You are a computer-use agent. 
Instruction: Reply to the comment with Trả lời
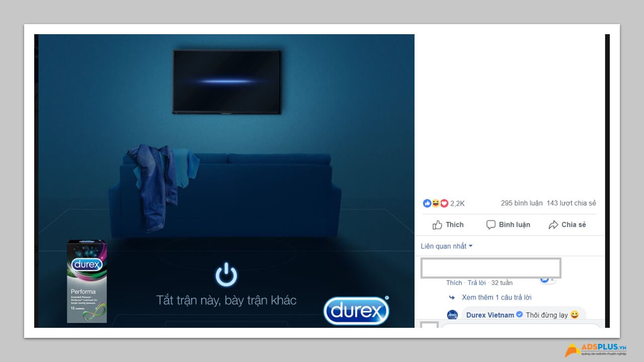(477, 283)
